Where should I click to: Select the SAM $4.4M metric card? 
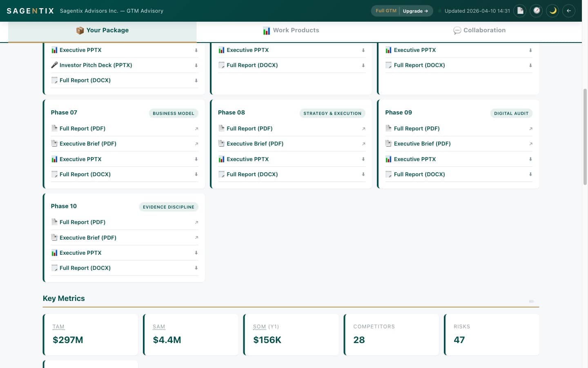click(191, 334)
